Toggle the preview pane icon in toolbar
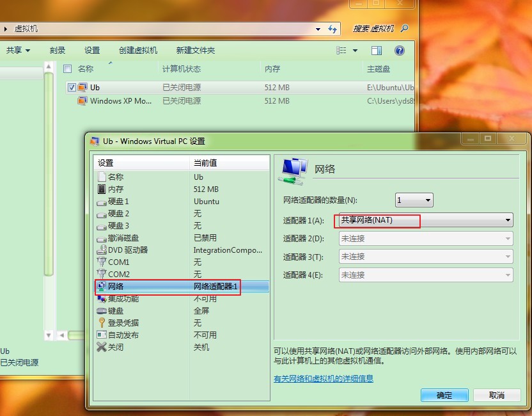The width and height of the screenshot is (532, 416). [x=376, y=51]
